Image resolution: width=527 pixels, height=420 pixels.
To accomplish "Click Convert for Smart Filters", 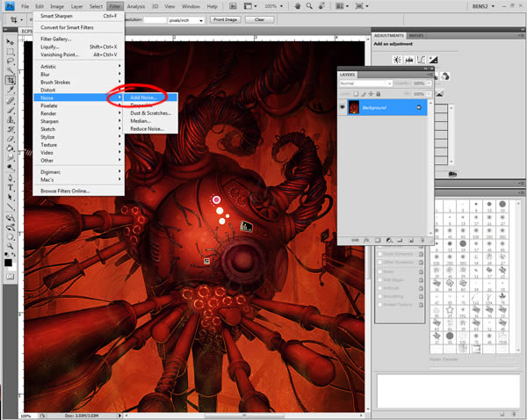I will click(79, 27).
